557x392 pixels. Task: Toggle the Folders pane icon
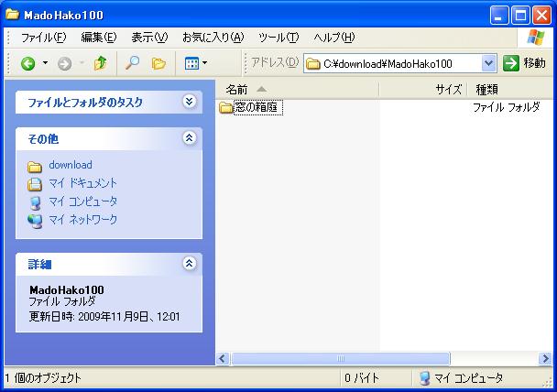tap(158, 63)
